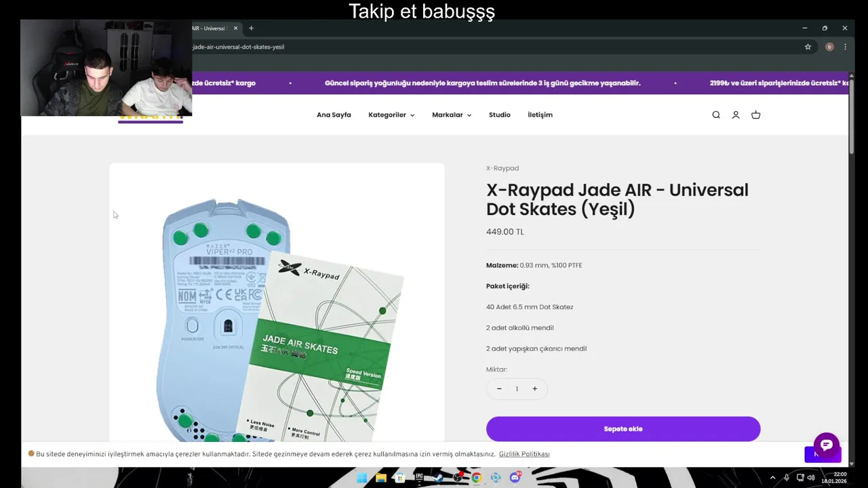The height and width of the screenshot is (488, 868).
Task: Close the X-Raypad Jade AIR browser tab
Action: [x=236, y=28]
